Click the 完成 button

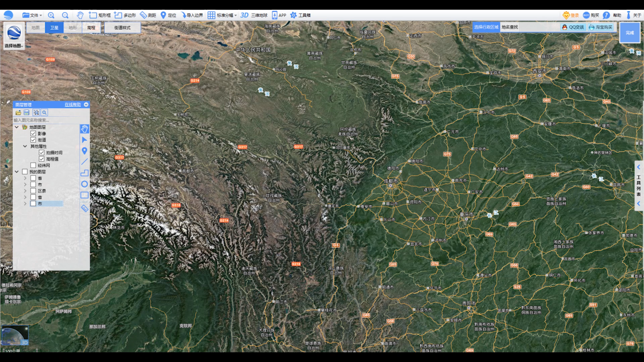[x=630, y=33]
